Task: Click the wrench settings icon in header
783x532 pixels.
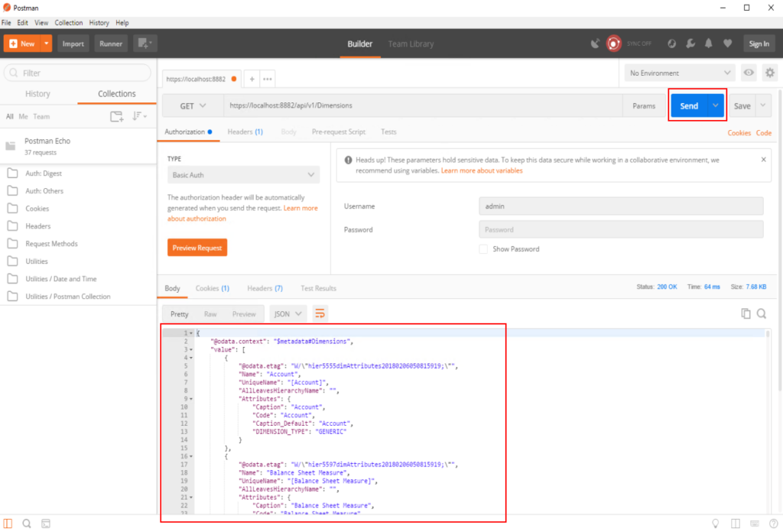Action: point(690,44)
